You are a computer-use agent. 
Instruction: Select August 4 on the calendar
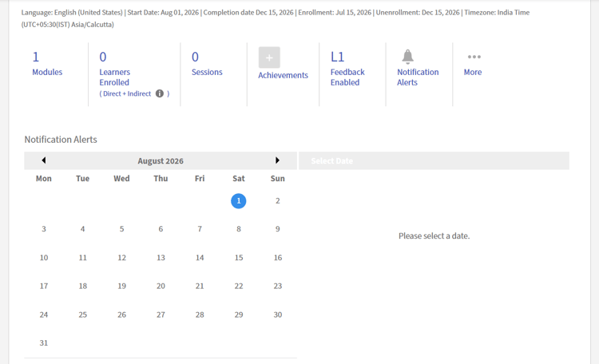(82, 229)
